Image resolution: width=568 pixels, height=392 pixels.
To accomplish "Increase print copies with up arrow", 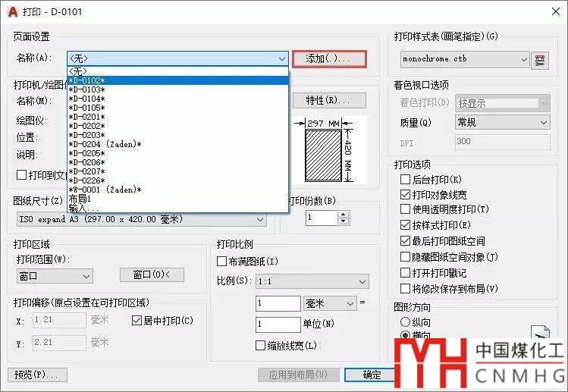I will (x=344, y=215).
